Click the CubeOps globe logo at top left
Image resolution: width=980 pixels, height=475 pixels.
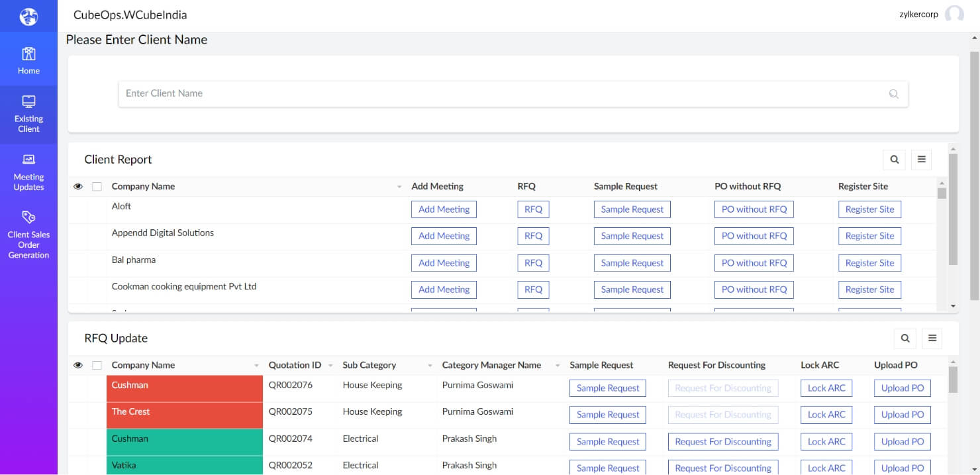coord(28,15)
